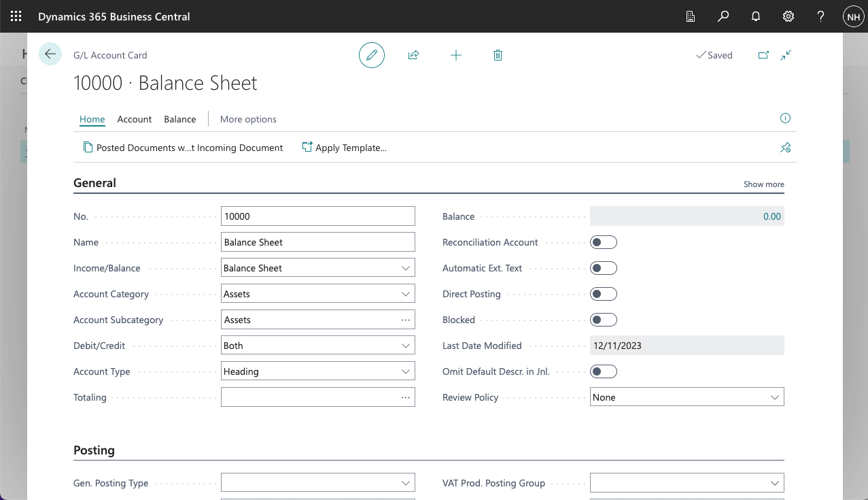Toggle the Blocked switch

tap(603, 320)
